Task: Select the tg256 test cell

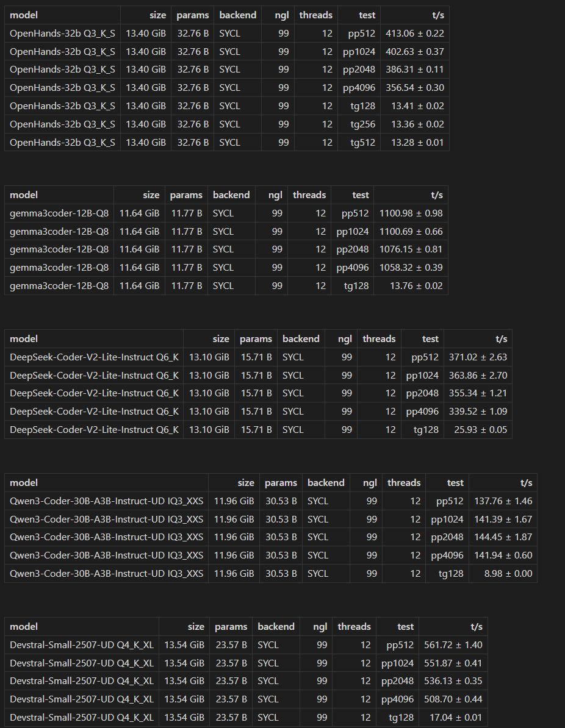Action: coord(362,124)
